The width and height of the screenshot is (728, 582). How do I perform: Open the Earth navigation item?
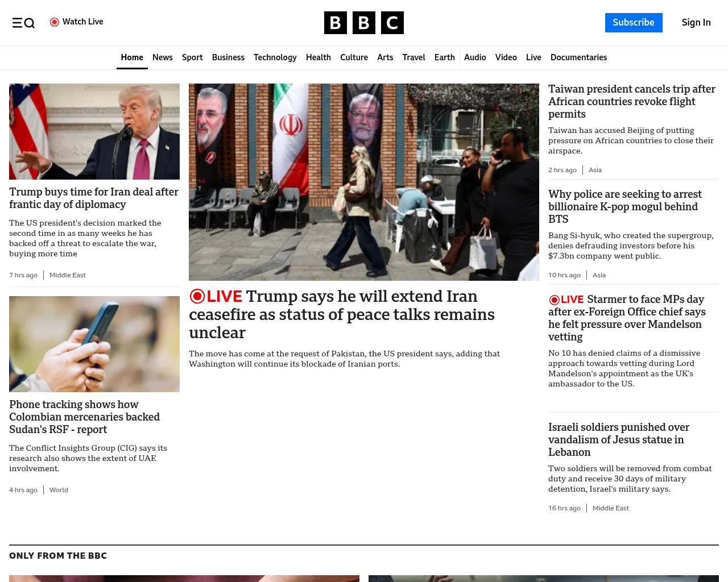444,57
